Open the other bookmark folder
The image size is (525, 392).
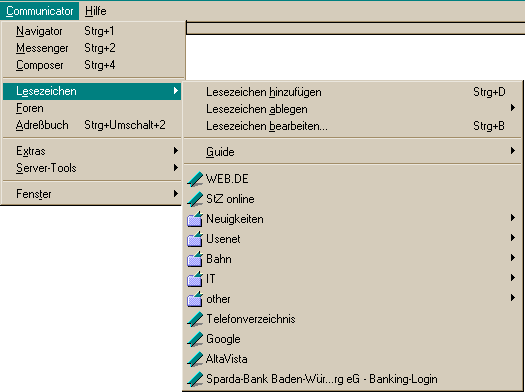point(353,299)
